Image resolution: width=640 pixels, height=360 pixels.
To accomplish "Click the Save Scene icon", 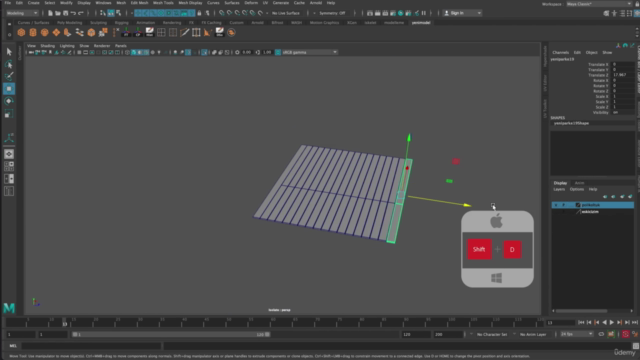I will [65, 13].
